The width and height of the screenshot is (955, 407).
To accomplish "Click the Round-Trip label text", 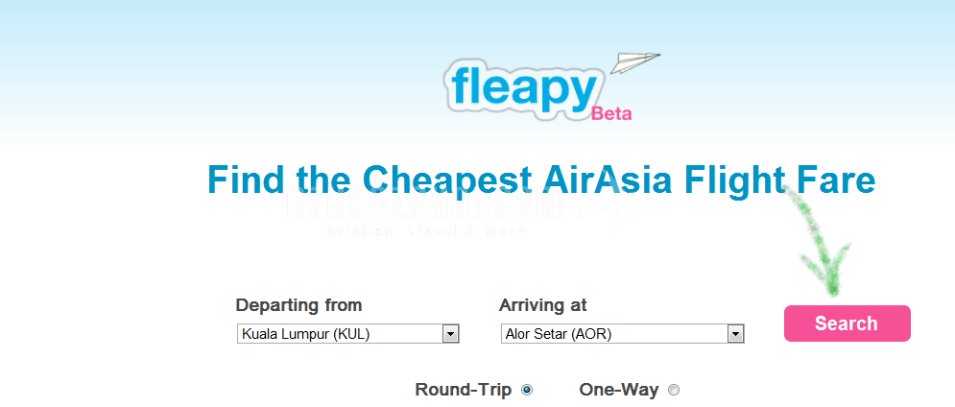I will coord(463,390).
